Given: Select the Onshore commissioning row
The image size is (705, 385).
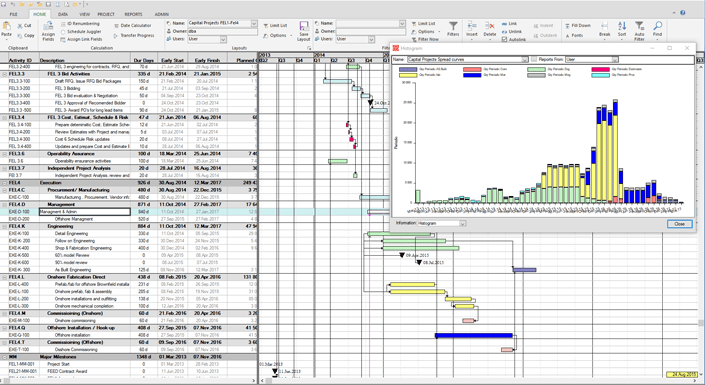Looking at the screenshot, I should [129, 321].
